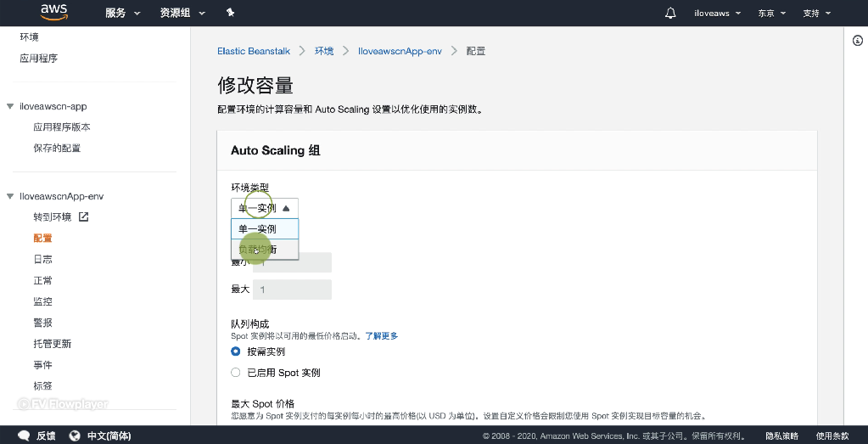Image resolution: width=868 pixels, height=444 pixels.
Task: Select 标签 in the sidebar
Action: click(x=42, y=386)
